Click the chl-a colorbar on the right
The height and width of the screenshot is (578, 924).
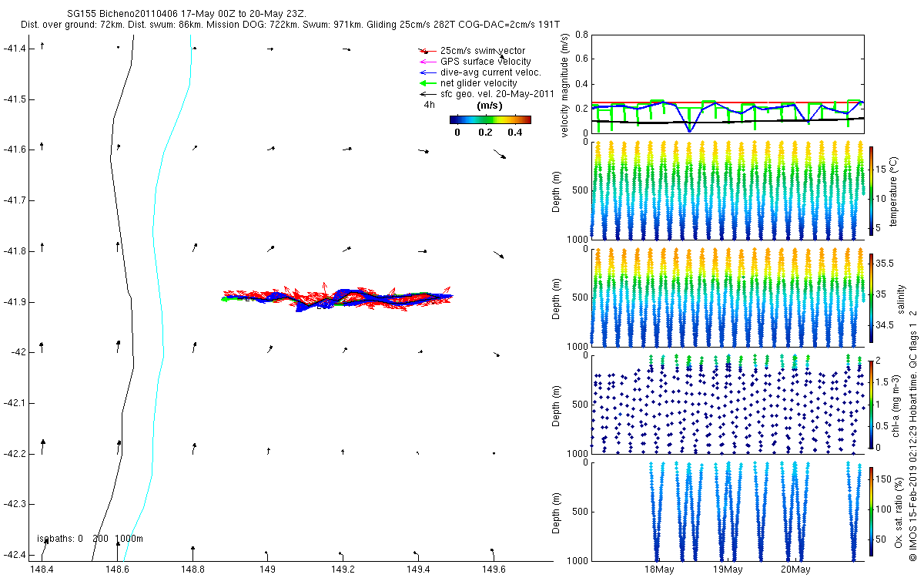(872, 405)
